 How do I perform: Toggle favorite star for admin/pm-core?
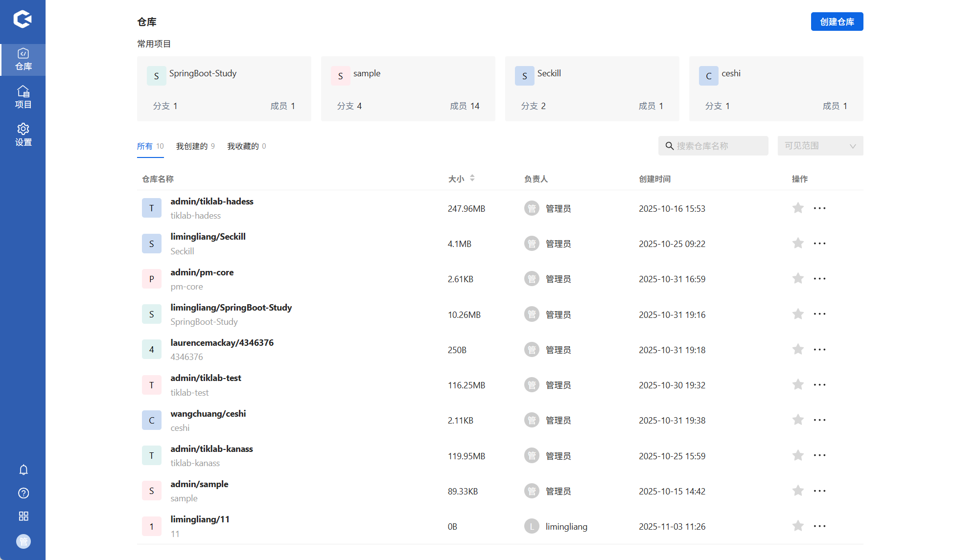798,279
